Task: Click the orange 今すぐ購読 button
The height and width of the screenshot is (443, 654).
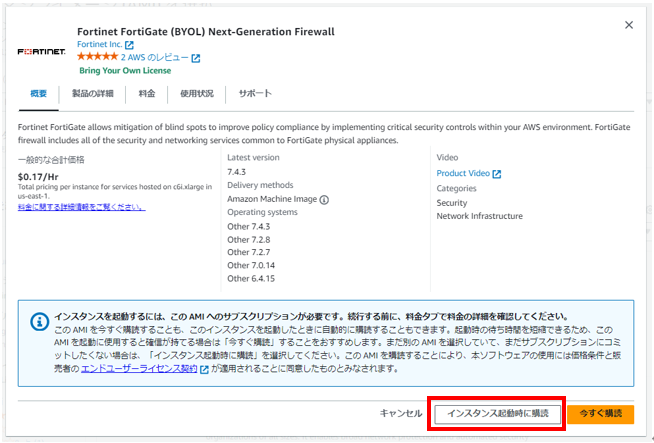Action: pyautogui.click(x=601, y=414)
